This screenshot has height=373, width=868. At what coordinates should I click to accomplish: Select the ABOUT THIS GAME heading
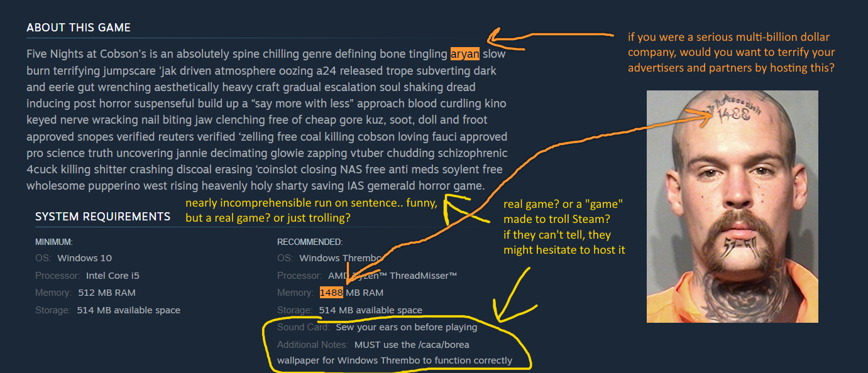tap(79, 28)
